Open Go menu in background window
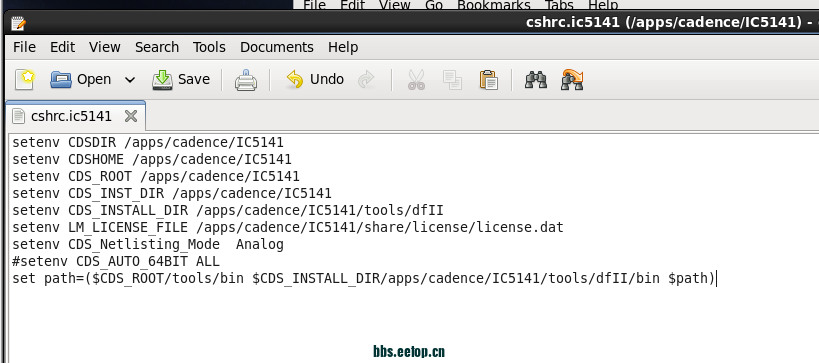The width and height of the screenshot is (819, 363). click(434, 5)
